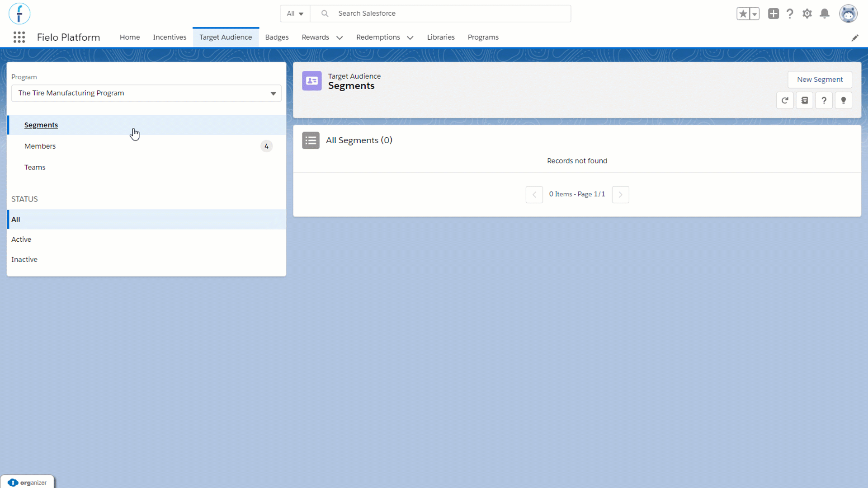Open the user profile avatar
Screen dimensions: 868x488
[848, 14]
